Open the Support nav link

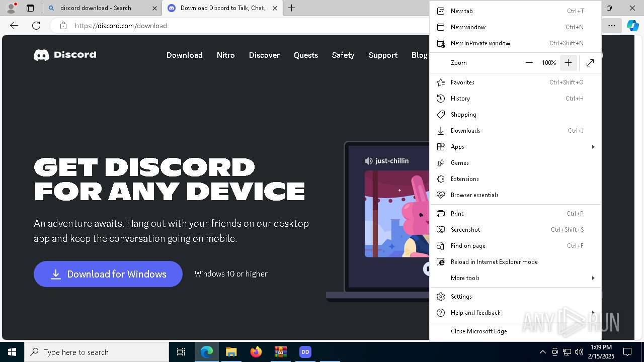coord(383,55)
